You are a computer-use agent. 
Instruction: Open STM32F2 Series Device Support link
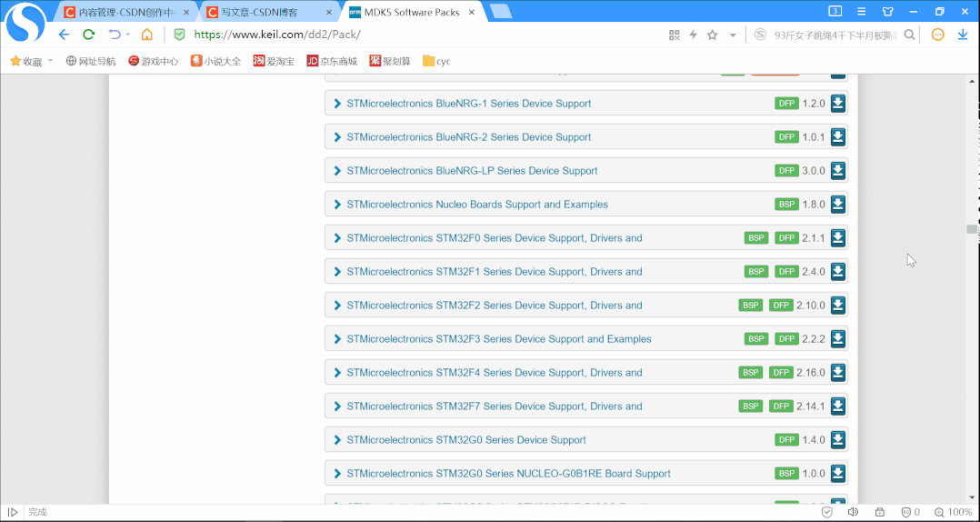(x=495, y=305)
